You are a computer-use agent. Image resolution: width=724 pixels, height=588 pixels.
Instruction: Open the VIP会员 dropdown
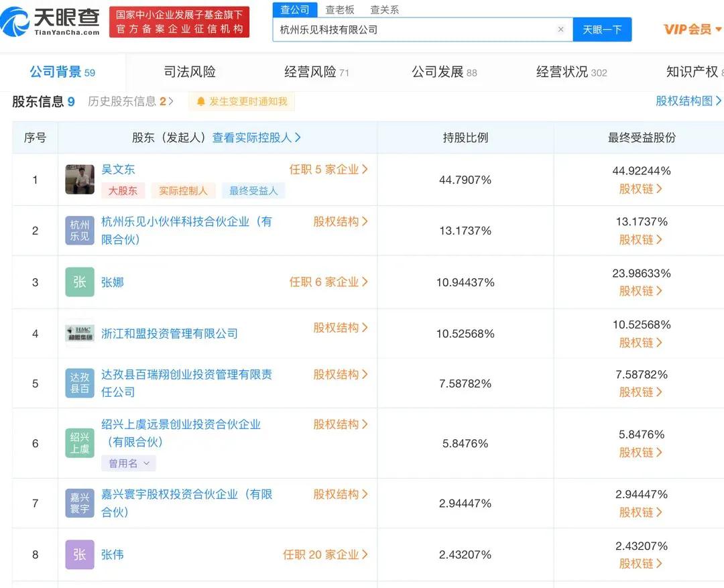point(692,29)
